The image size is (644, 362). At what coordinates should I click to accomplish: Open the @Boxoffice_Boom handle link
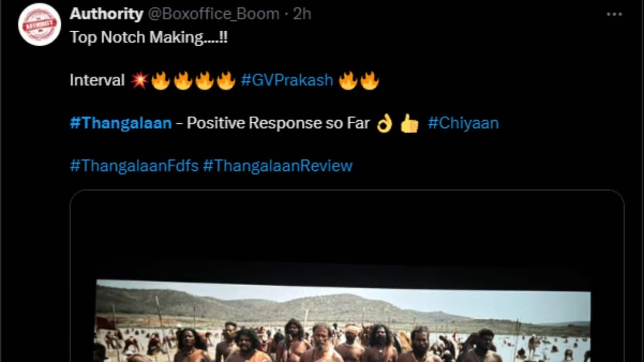pos(214,14)
